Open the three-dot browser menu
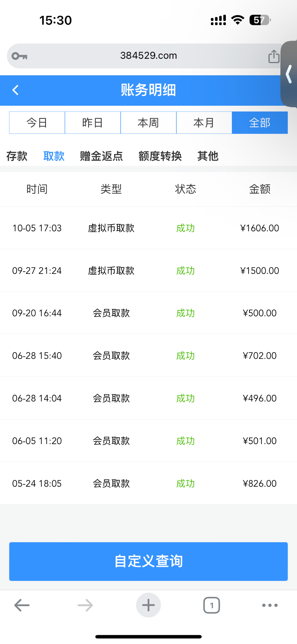The width and height of the screenshot is (297, 644). (270, 605)
